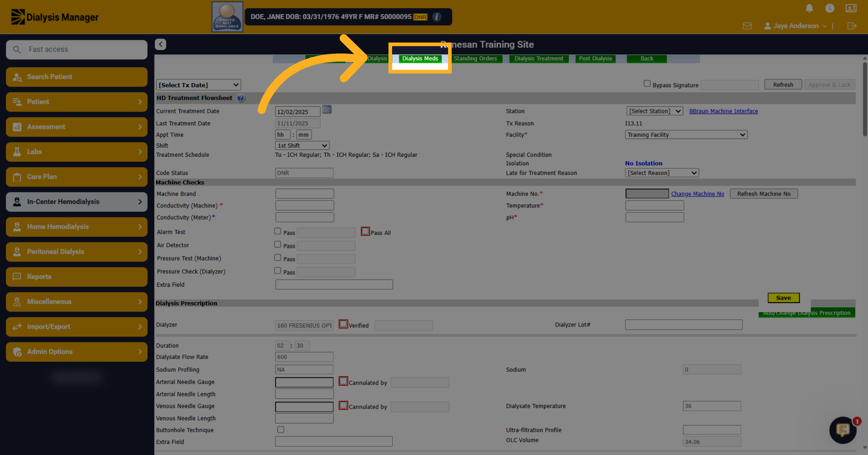Open the Late for Treatment Select Reason dropdown
Screen dimensions: 868x455
tap(662, 173)
